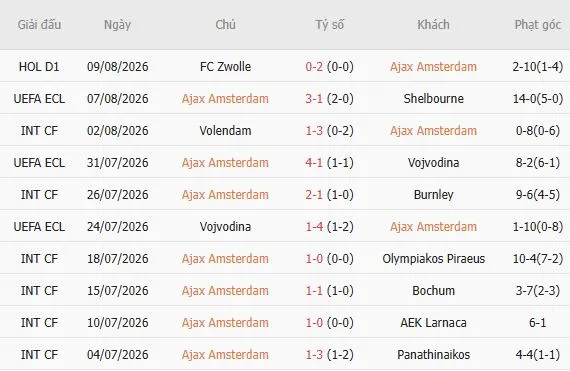The width and height of the screenshot is (570, 371).
Task: Click the 14-0(5-0) corner stats
Action: (x=538, y=99)
